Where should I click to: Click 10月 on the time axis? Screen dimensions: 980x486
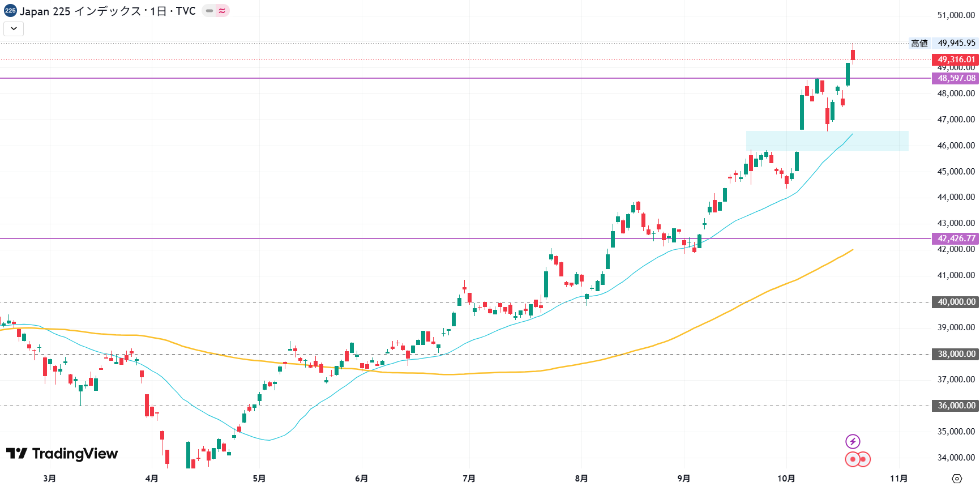pyautogui.click(x=786, y=479)
